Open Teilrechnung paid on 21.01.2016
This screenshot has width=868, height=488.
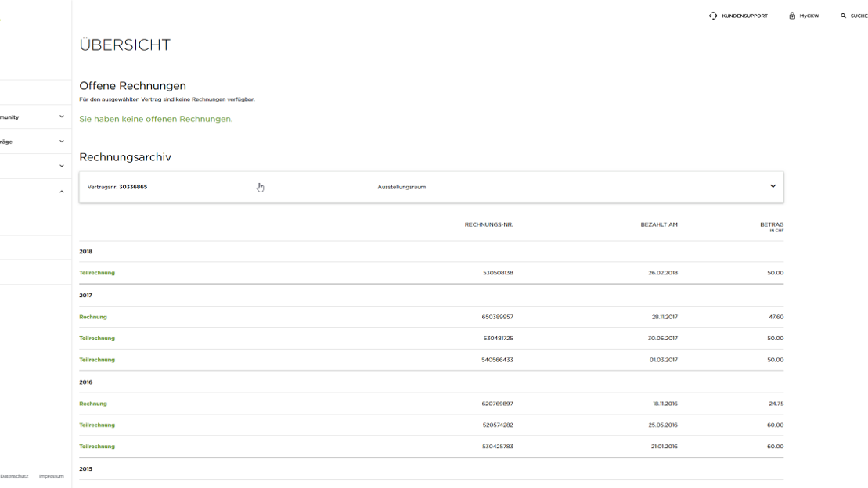coord(97,447)
